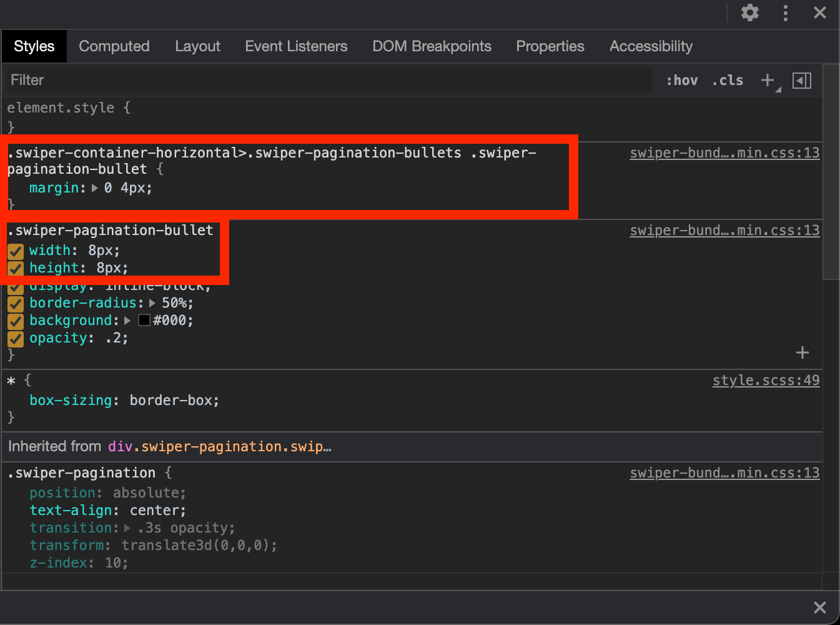Open the .cls class editor
The image size is (840, 625).
(728, 80)
